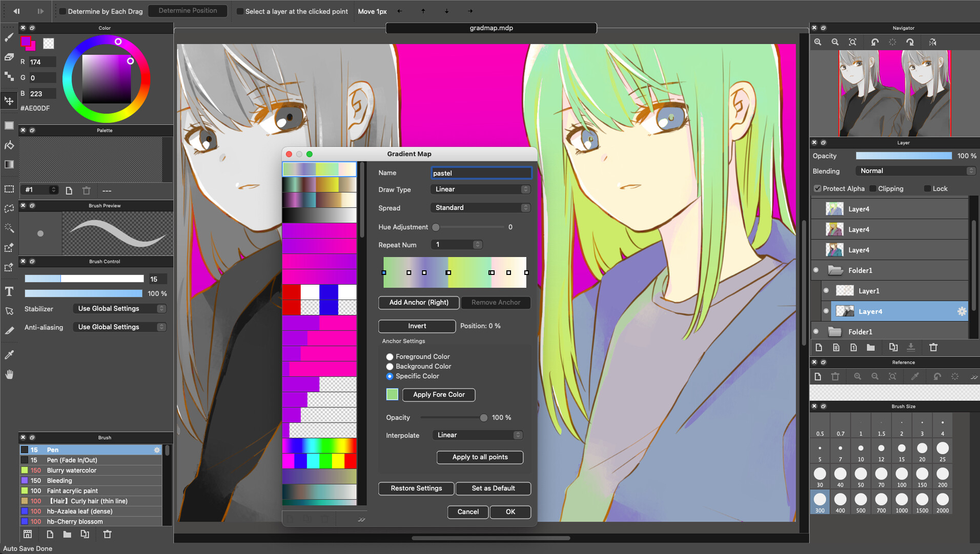Select the Brush tool
Viewport: 980px width, 554px height.
pos(9,37)
